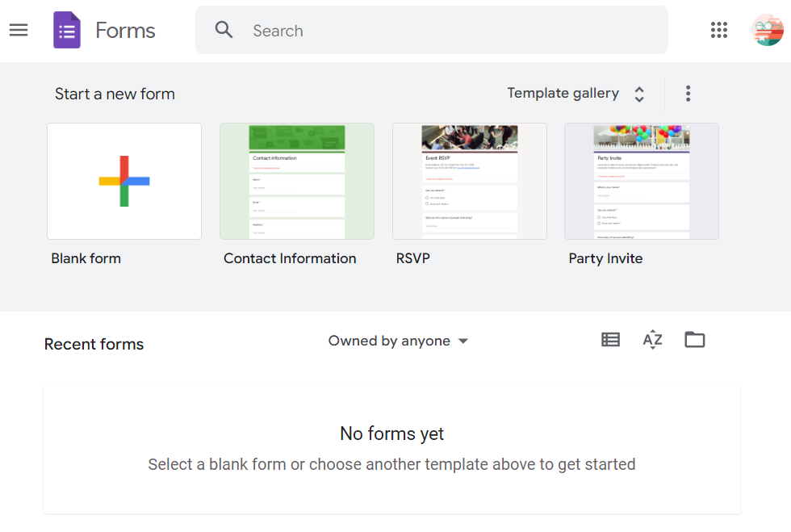
Task: Open the Party Invite template thumbnail
Action: 641,182
